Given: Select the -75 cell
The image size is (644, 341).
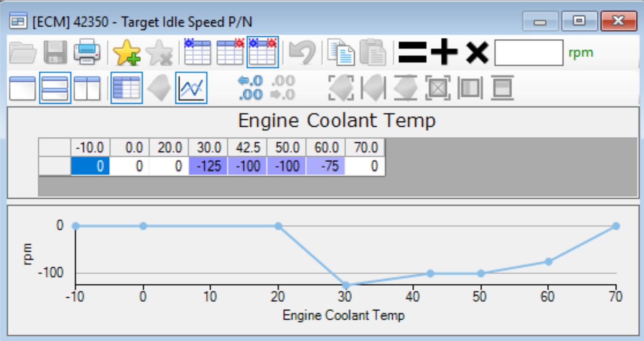Looking at the screenshot, I should pyautogui.click(x=325, y=166).
